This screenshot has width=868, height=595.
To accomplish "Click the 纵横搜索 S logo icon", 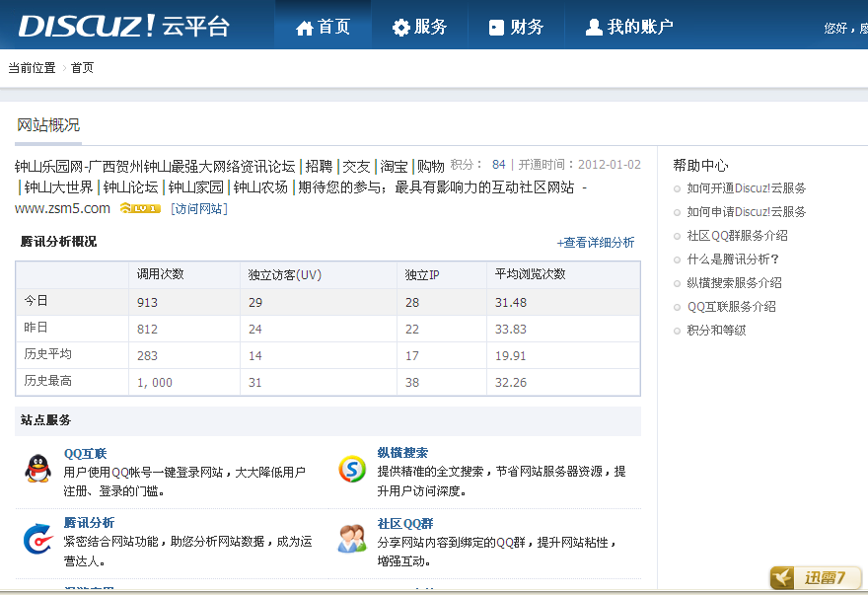I will pos(352,469).
